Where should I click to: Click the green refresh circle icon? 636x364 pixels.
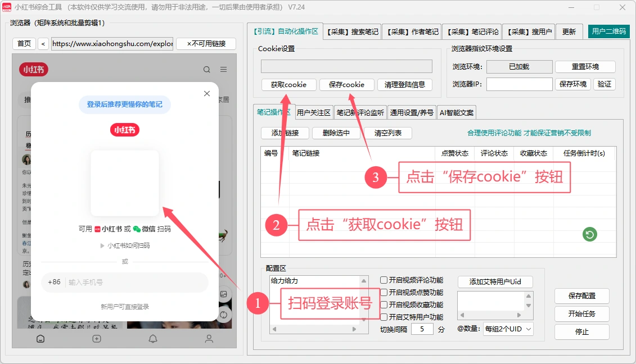590,234
